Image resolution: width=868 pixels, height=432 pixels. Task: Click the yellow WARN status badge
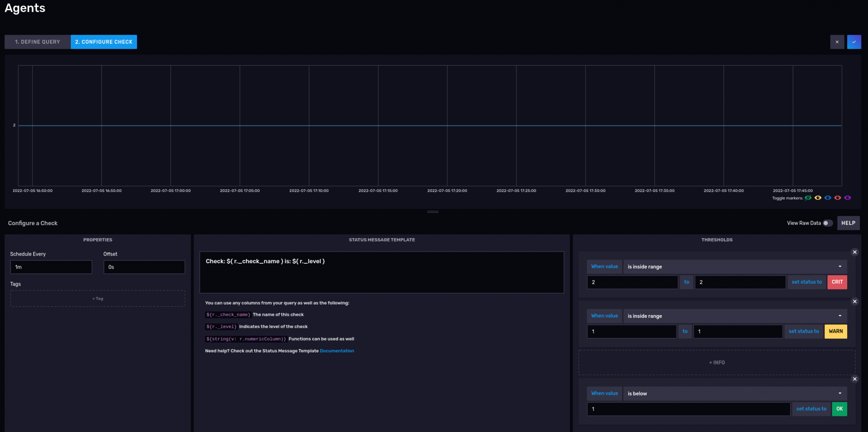[836, 332]
